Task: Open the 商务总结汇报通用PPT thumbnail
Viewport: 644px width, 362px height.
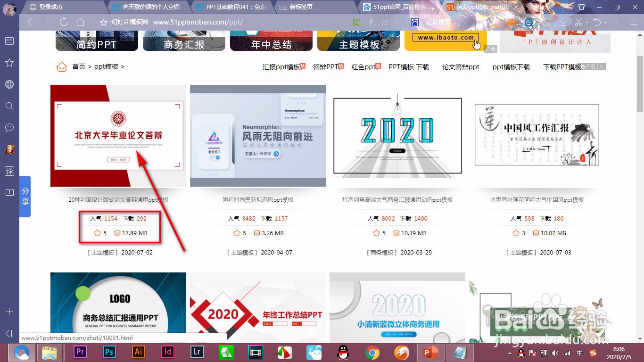Action: (118, 307)
